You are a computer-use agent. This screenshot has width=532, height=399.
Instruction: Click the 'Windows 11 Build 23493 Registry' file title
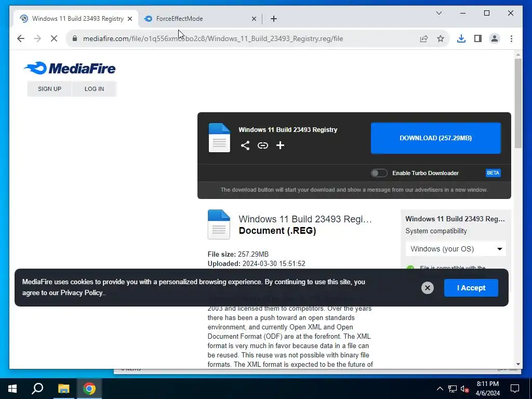coord(288,129)
